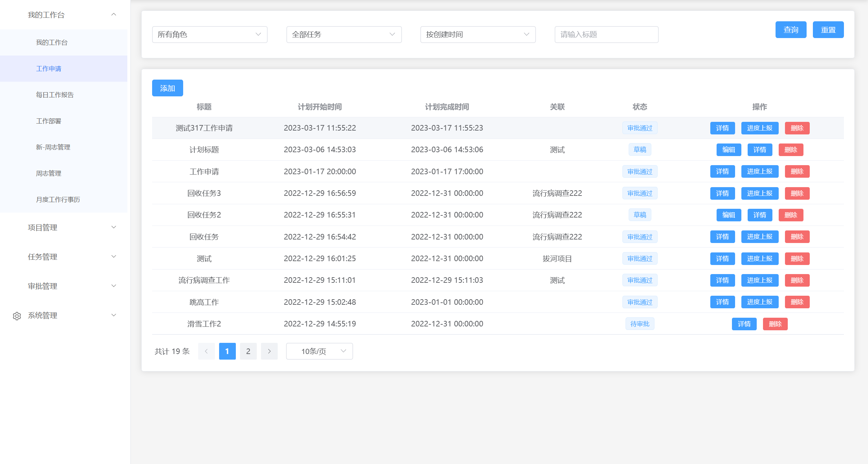The width and height of the screenshot is (868, 464).
Task: View 详情 for 计划标题 row
Action: [760, 150]
